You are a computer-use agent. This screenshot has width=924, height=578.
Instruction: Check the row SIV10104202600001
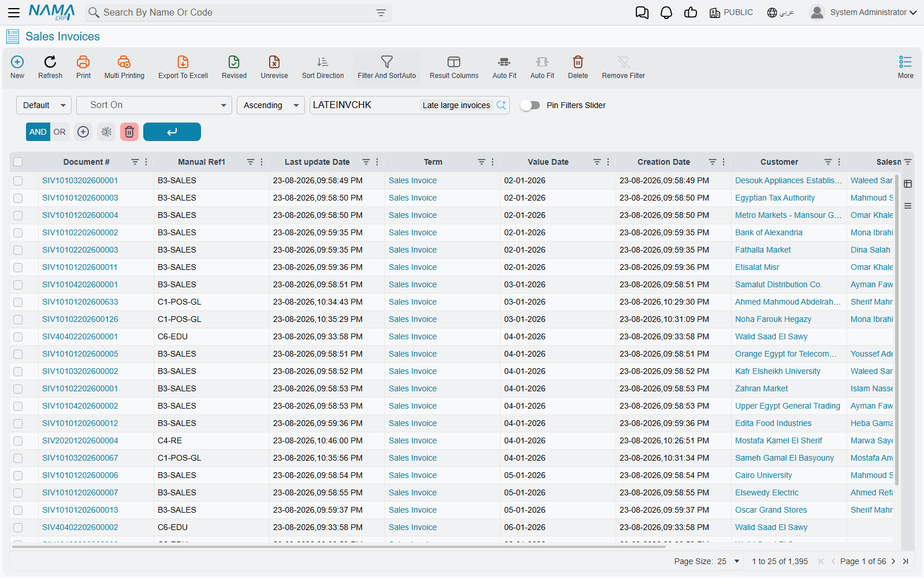tap(18, 285)
